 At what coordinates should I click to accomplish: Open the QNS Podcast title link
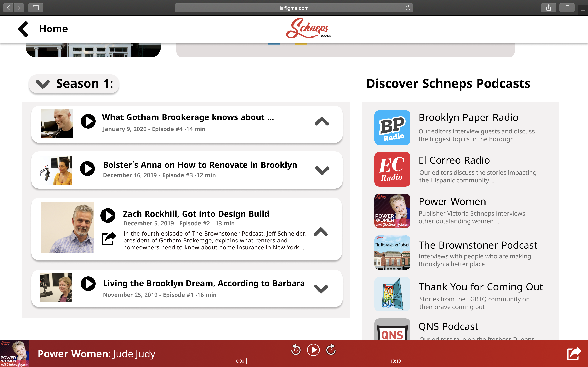pos(448,326)
